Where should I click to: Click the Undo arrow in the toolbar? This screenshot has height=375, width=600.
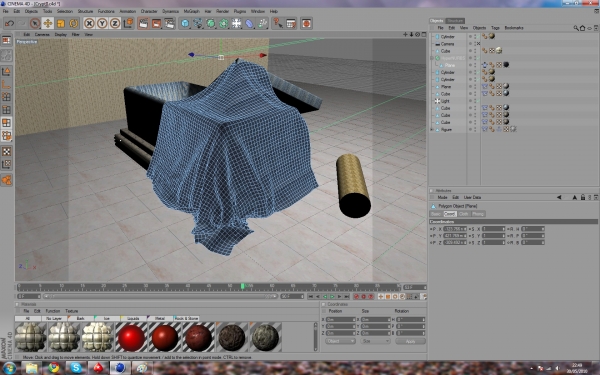click(x=9, y=24)
